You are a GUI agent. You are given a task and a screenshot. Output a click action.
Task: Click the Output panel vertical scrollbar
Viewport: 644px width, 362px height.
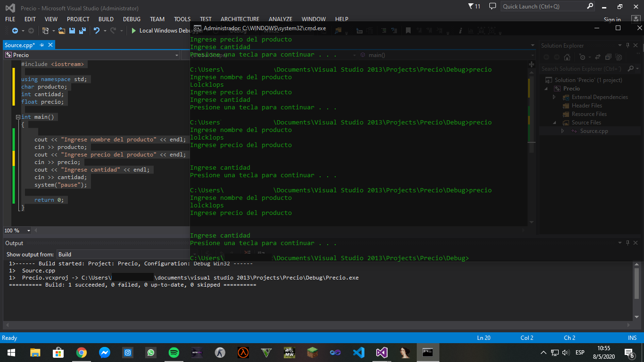637,291
